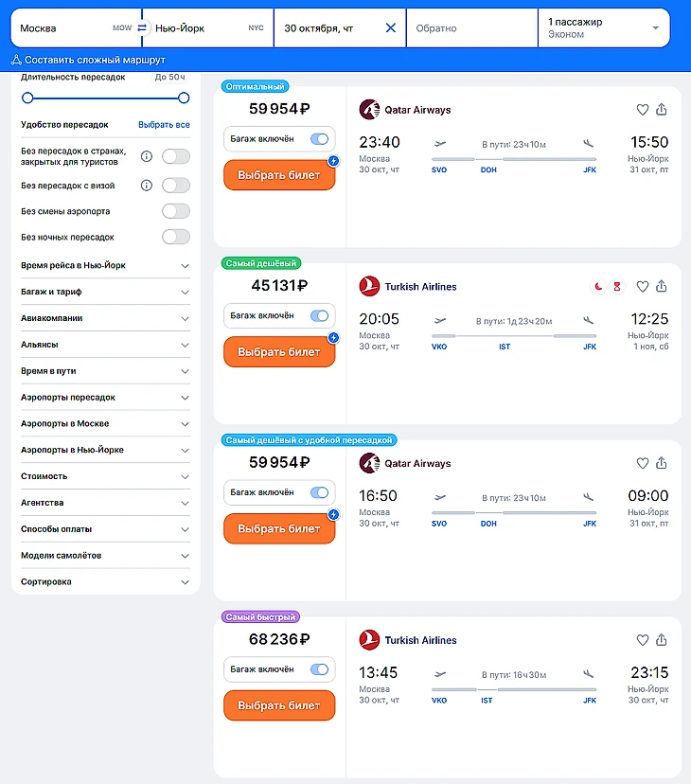This screenshot has height=784, width=691.
Task: Enable Без смены аэропорта filter
Action: (x=176, y=211)
